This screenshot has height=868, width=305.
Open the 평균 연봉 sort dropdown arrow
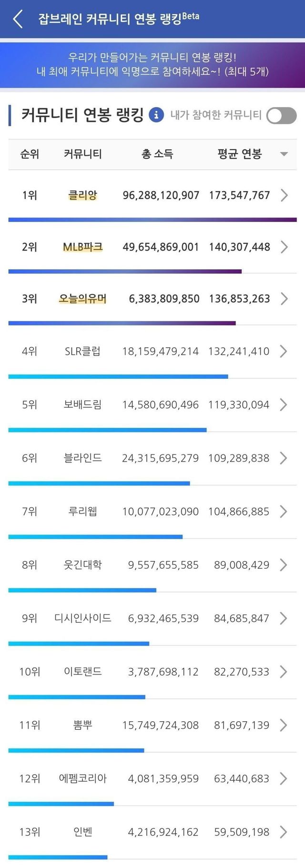tap(284, 154)
